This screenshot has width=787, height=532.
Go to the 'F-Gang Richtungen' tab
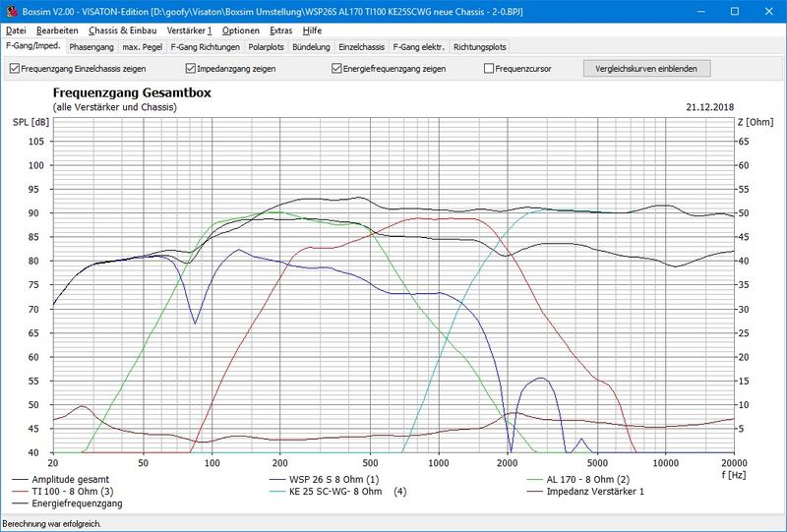tap(205, 46)
